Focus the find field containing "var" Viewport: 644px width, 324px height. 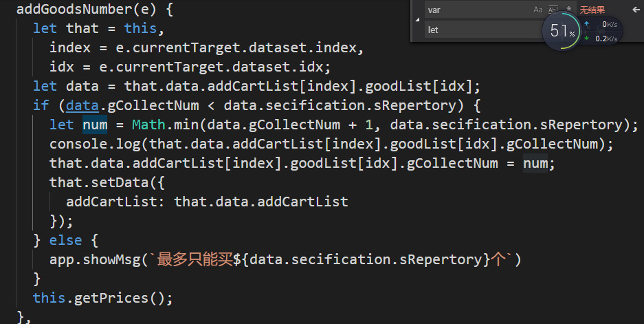click(x=474, y=10)
